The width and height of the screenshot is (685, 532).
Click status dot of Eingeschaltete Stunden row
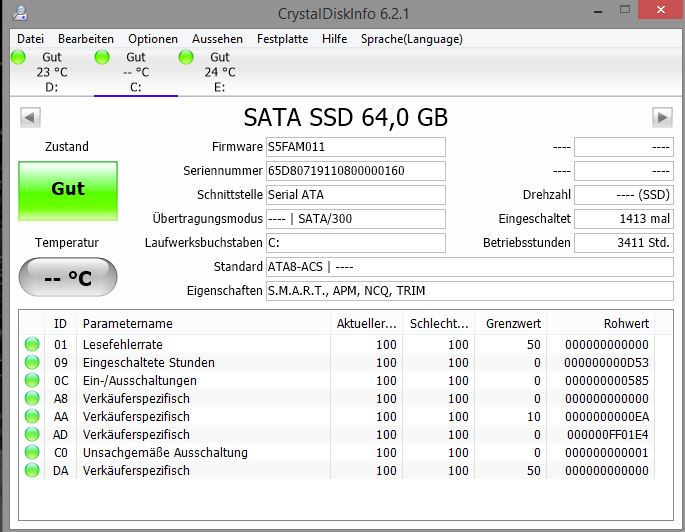point(32,362)
